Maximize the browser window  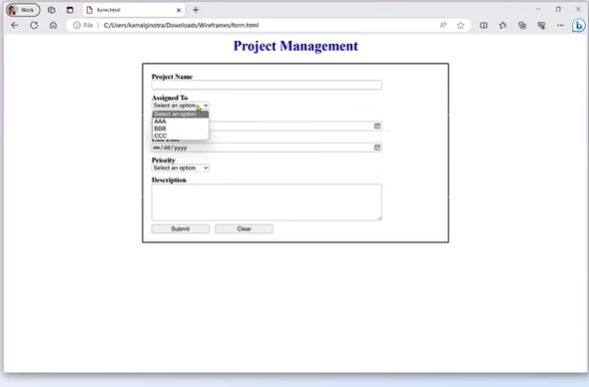pyautogui.click(x=558, y=9)
